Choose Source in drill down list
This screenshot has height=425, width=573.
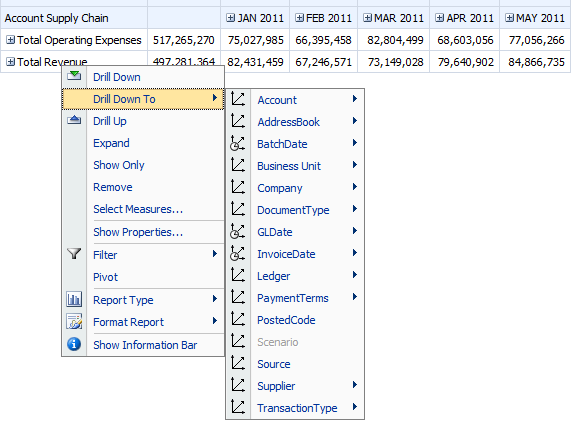coord(274,364)
